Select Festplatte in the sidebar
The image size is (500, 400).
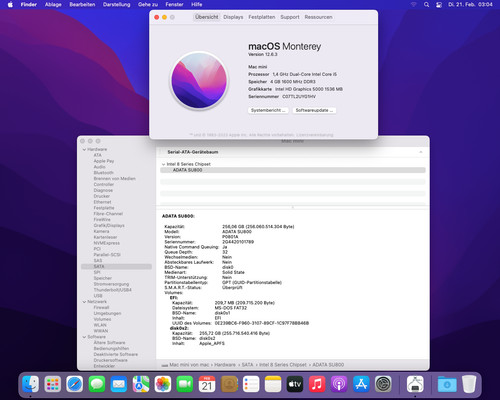104,208
